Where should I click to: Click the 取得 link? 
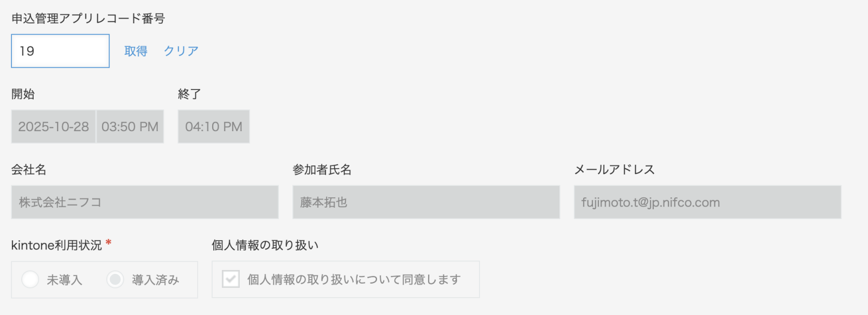pos(136,51)
